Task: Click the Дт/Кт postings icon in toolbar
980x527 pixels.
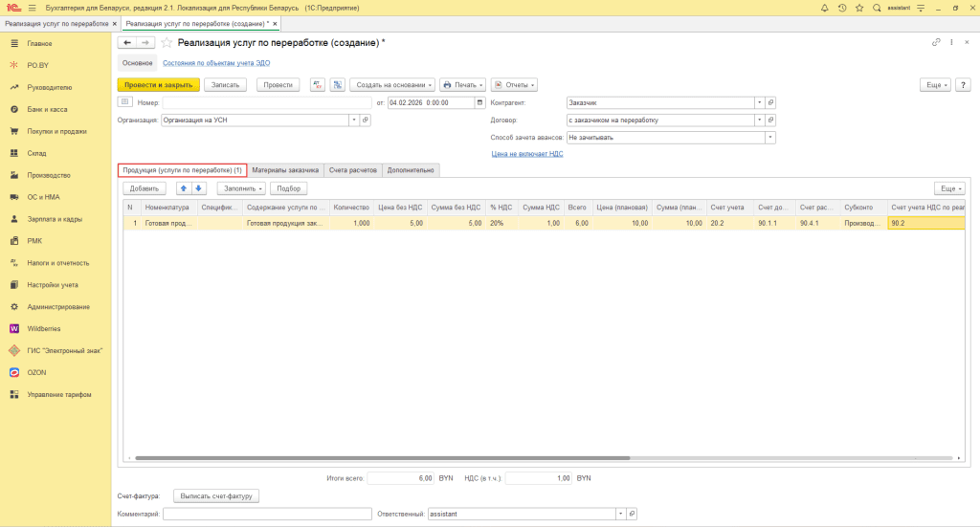Action: (x=319, y=85)
